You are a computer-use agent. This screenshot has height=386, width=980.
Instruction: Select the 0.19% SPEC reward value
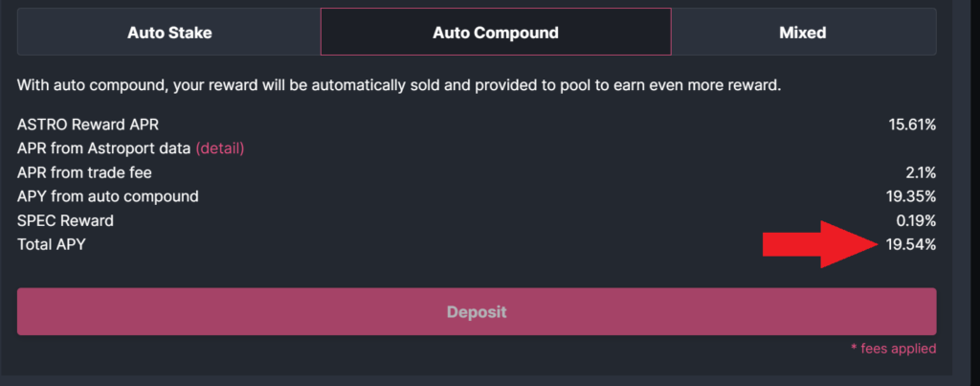pos(915,220)
